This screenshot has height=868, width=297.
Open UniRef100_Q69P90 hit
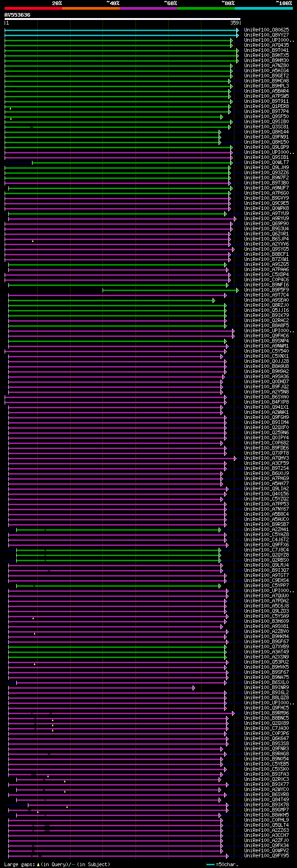(266, 223)
